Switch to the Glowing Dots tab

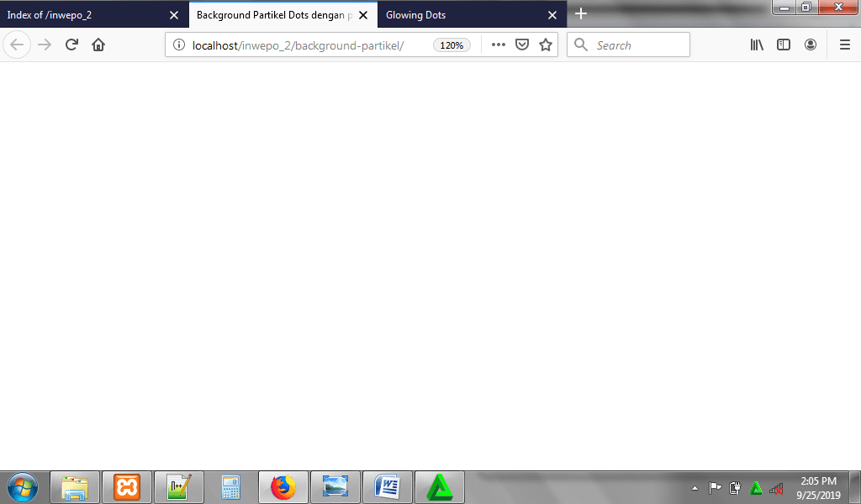click(x=473, y=15)
